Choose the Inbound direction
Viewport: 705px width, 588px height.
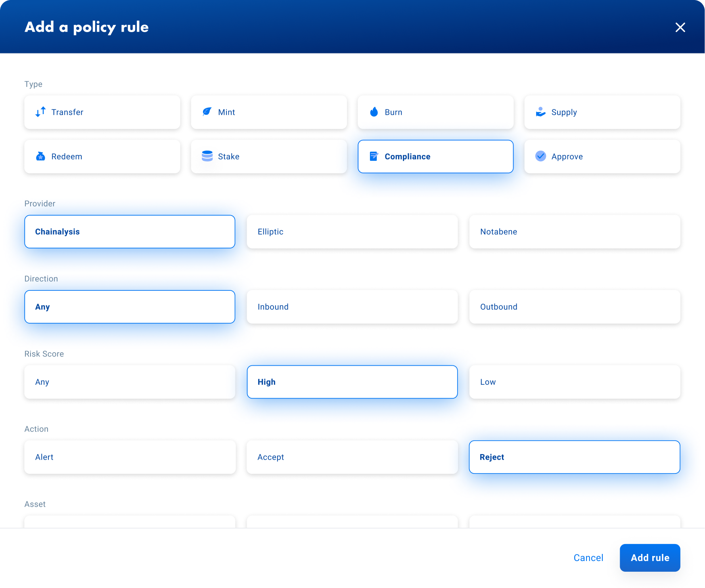(352, 307)
